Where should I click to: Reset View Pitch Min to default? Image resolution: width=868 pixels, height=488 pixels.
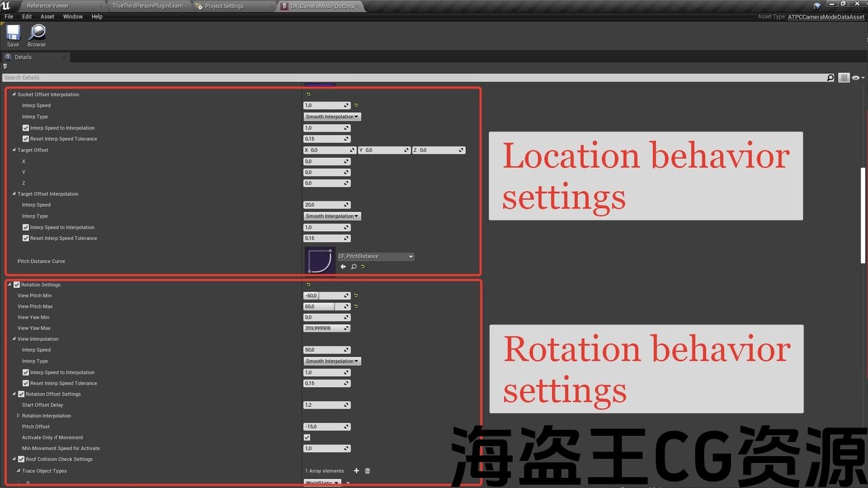[x=356, y=296]
